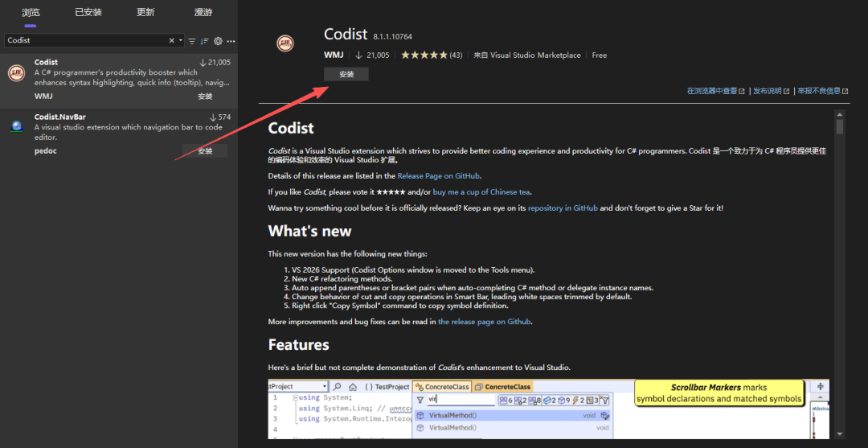This screenshot has width=868, height=448.
Task: Report the extension via 举报不良信息
Action: click(x=822, y=91)
